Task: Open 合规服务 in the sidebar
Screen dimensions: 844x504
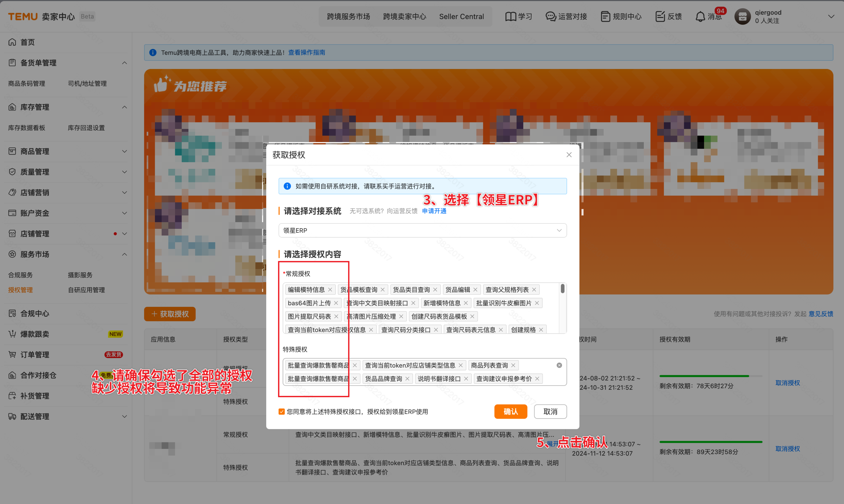Action: pos(20,275)
